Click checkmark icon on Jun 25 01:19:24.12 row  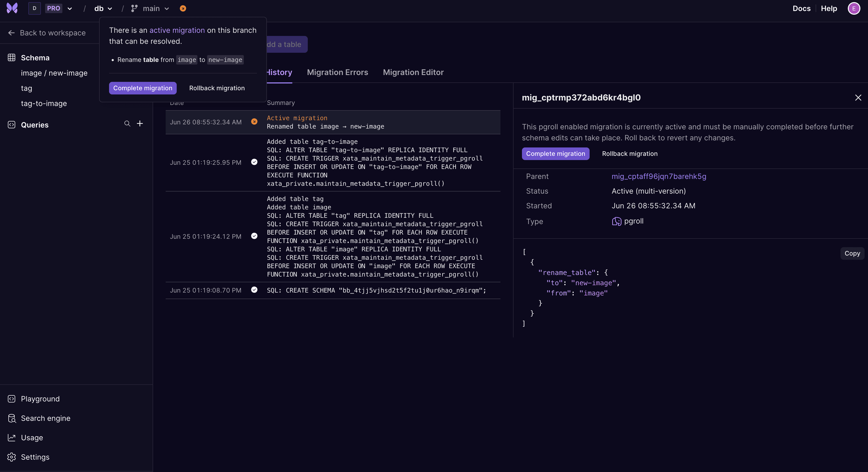[x=254, y=236]
